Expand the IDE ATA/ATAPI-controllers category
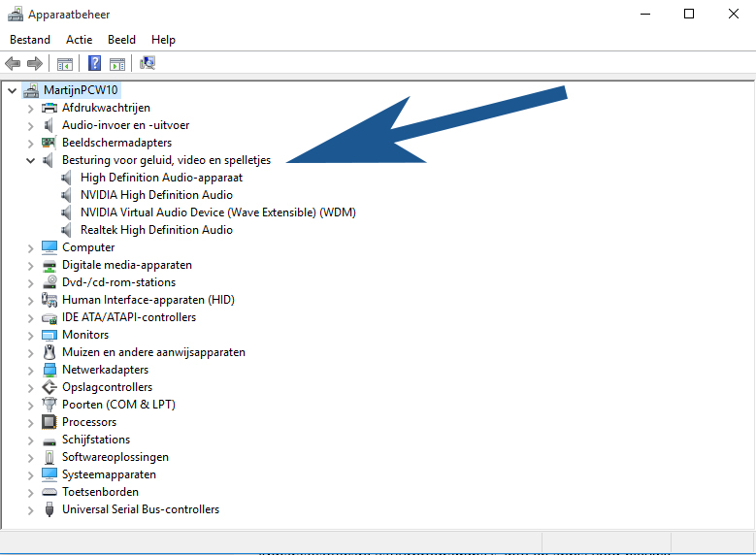Viewport: 756px width, 555px height. point(30,318)
